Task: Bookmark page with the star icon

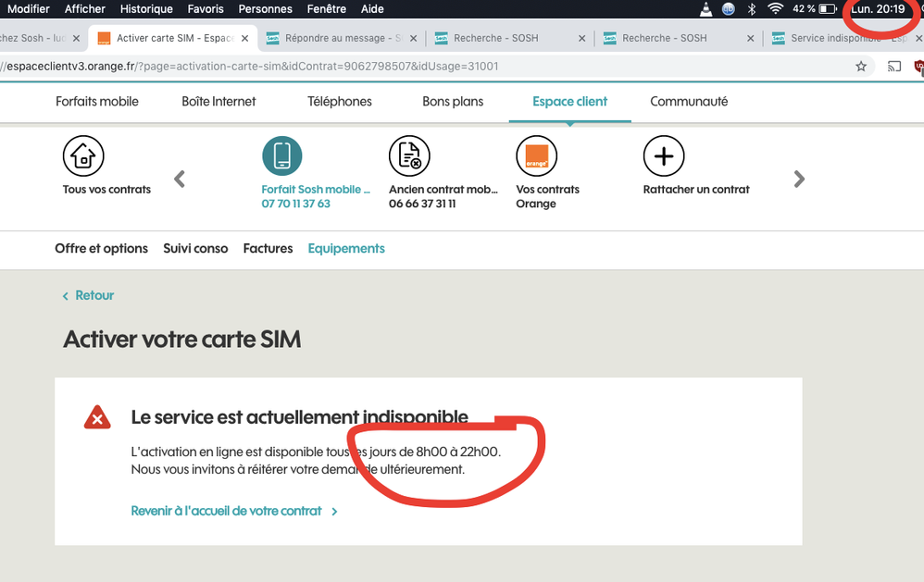Action: [861, 67]
